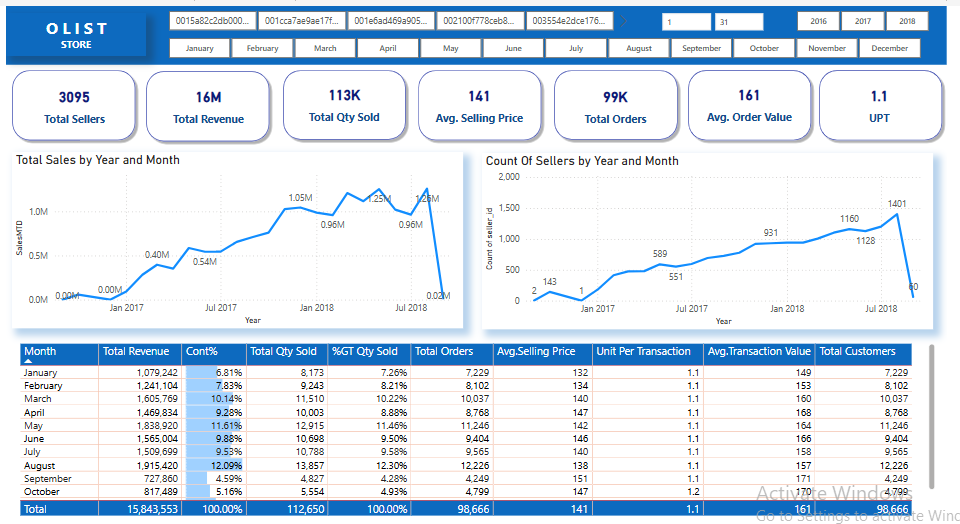Select the September table row
960x524 pixels.
[x=465, y=479]
